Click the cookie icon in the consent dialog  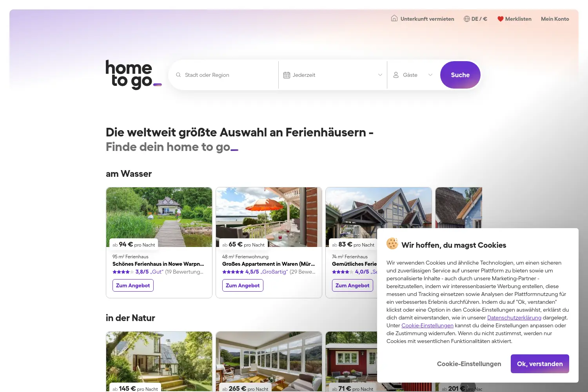[392, 243]
